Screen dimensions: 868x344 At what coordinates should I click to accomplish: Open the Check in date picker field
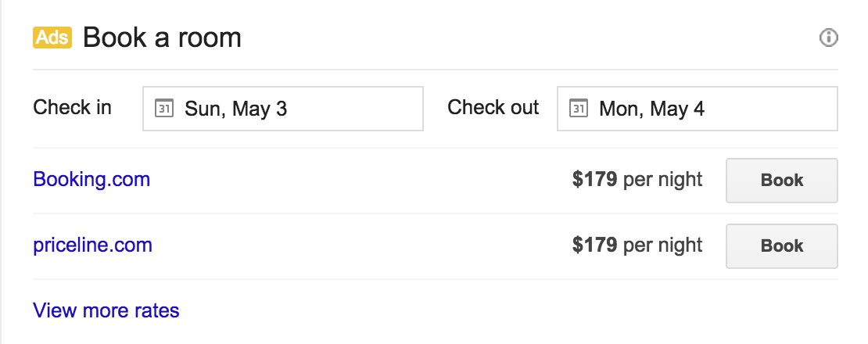click(283, 109)
